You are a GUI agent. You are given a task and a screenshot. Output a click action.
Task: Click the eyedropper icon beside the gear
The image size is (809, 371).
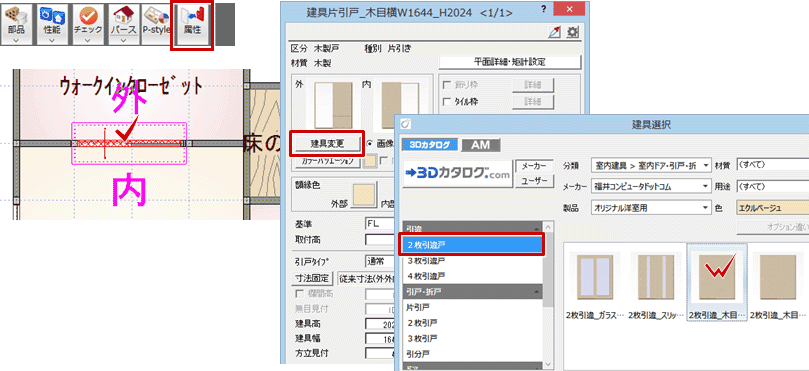(555, 33)
